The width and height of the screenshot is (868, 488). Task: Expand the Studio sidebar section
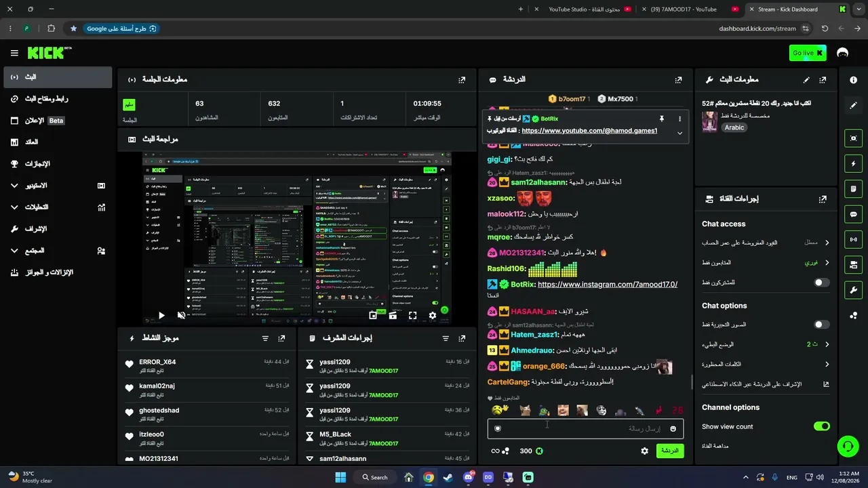pyautogui.click(x=58, y=186)
